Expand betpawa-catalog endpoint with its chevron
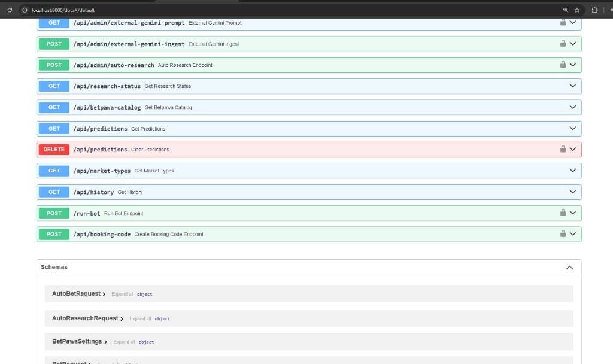613x364 pixels. (573, 107)
